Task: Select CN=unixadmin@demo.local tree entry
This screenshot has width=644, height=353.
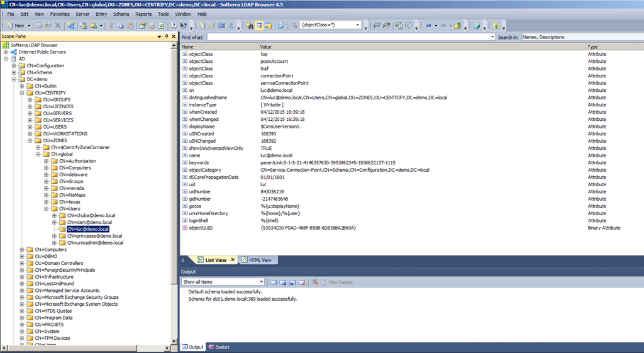Action: (96, 243)
